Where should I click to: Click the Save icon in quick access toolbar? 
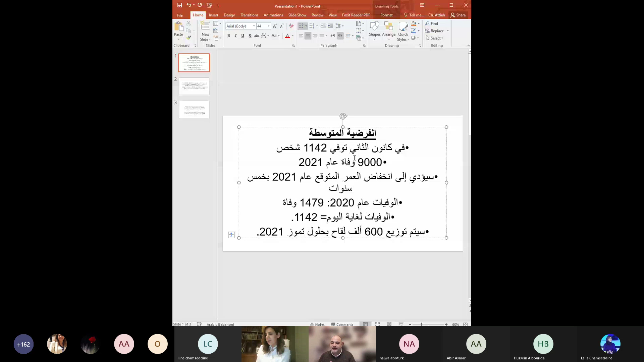179,5
